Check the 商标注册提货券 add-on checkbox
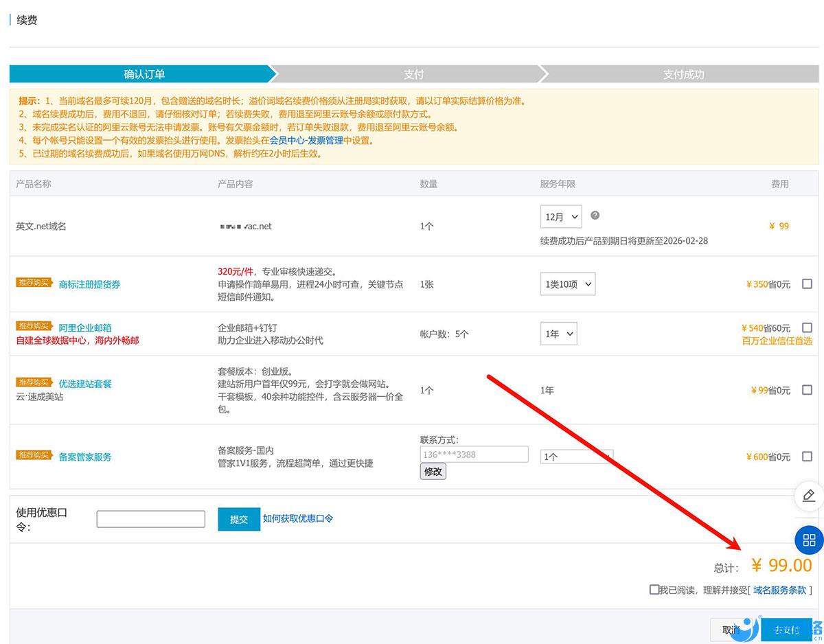 click(x=807, y=284)
